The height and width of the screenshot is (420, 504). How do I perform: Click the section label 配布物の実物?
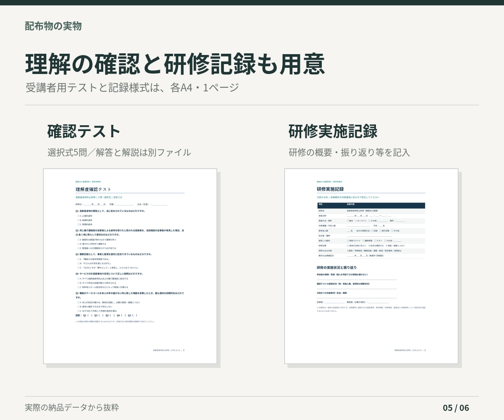coord(53,26)
